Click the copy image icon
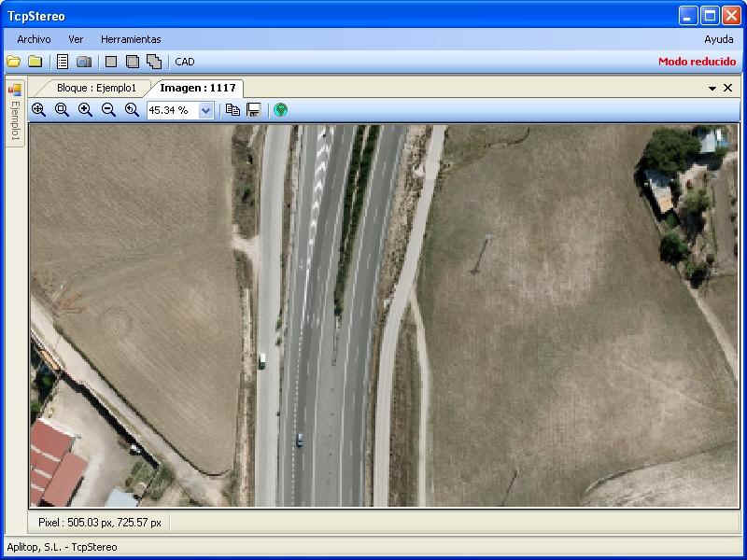 pos(233,110)
